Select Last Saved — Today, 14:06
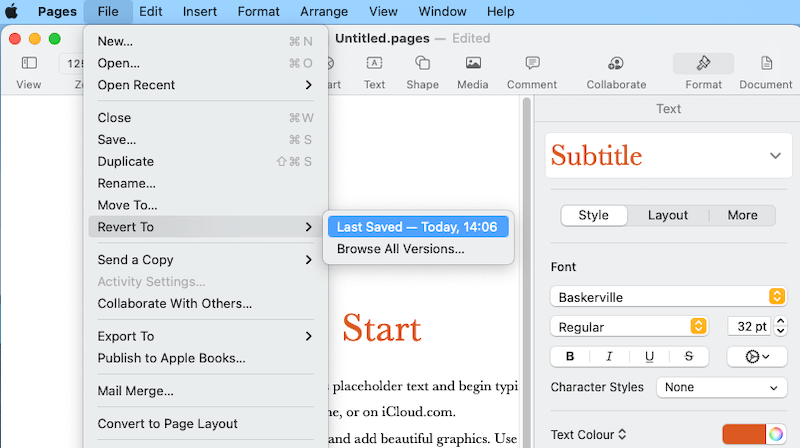Viewport: 800px width, 448px height. (418, 227)
